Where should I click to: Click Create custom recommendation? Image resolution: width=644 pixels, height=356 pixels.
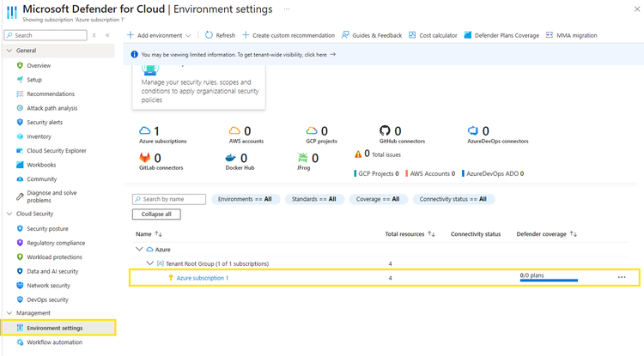click(x=289, y=35)
